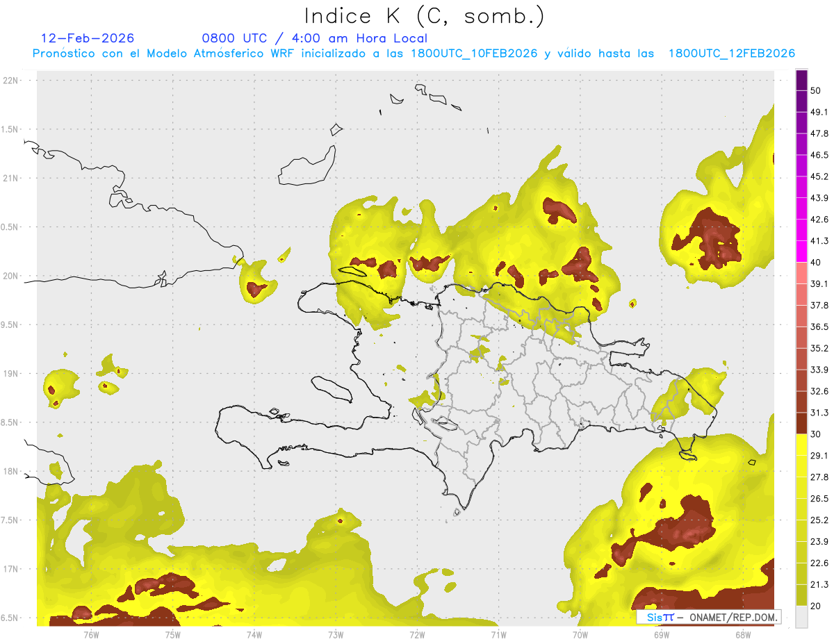Click the colorbar value '45.2'
Screen dimensions: 834x644
[x=819, y=176]
